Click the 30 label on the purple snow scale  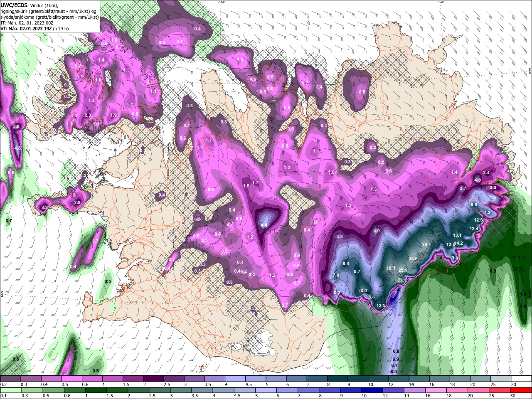click(514, 385)
